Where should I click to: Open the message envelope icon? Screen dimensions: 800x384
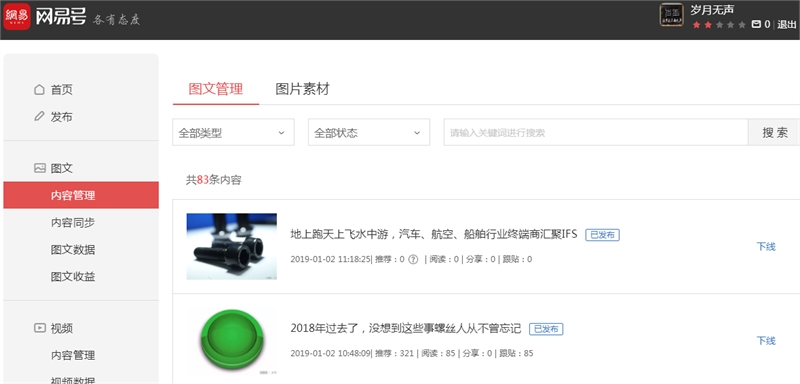click(x=757, y=24)
